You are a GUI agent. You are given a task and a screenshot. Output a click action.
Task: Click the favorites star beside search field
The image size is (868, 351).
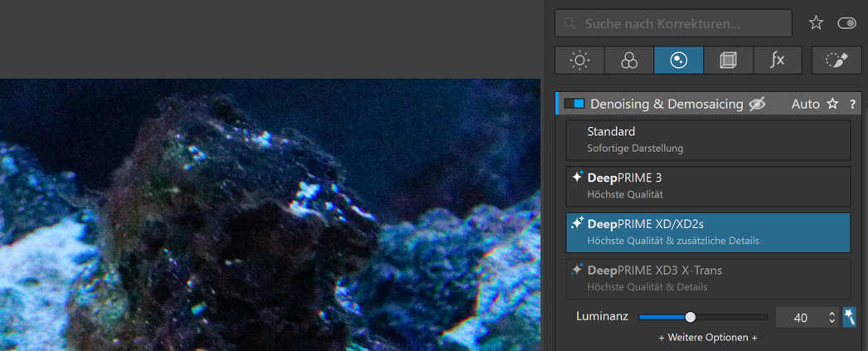[816, 23]
